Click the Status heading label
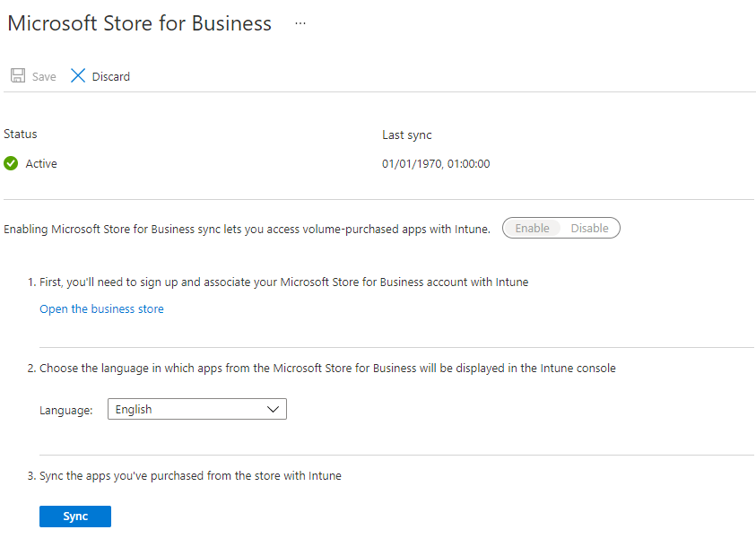756x547 pixels. [x=21, y=134]
